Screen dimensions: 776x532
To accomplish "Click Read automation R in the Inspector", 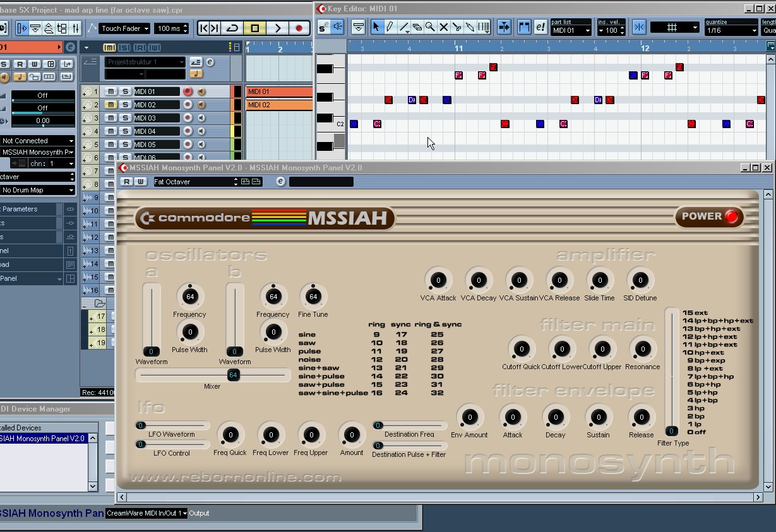I will click(x=20, y=64).
